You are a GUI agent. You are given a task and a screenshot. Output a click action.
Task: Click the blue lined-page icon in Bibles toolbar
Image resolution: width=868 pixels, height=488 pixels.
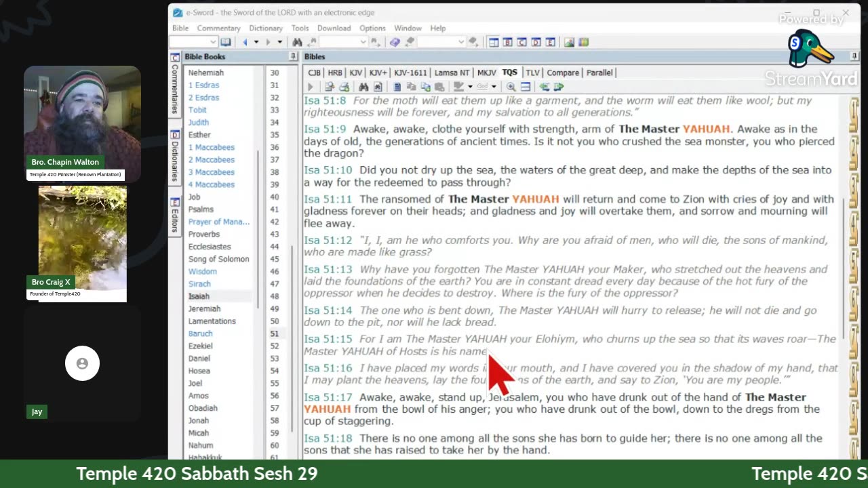tap(397, 87)
